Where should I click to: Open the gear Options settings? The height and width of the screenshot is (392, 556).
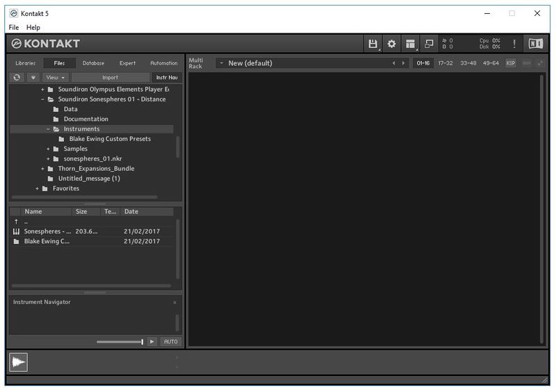pos(392,44)
